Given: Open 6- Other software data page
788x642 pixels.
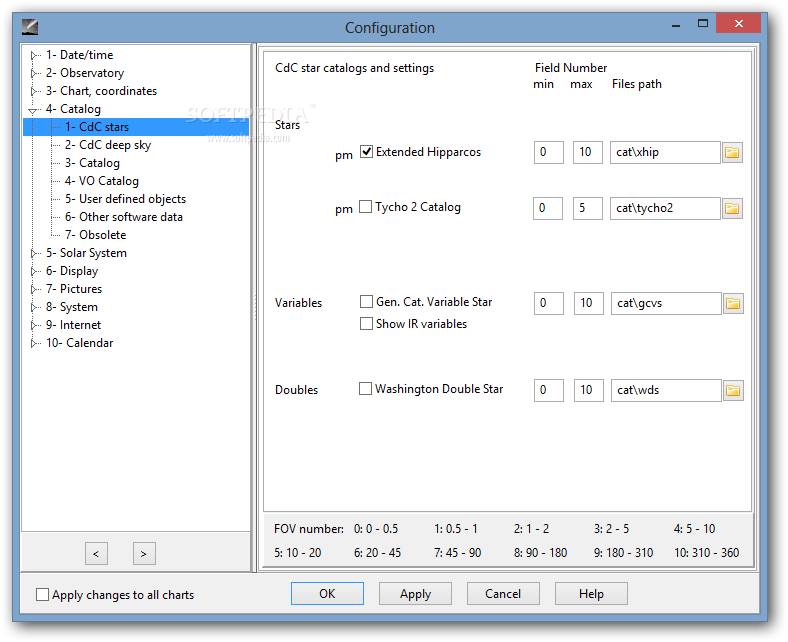Looking at the screenshot, I should (x=124, y=217).
